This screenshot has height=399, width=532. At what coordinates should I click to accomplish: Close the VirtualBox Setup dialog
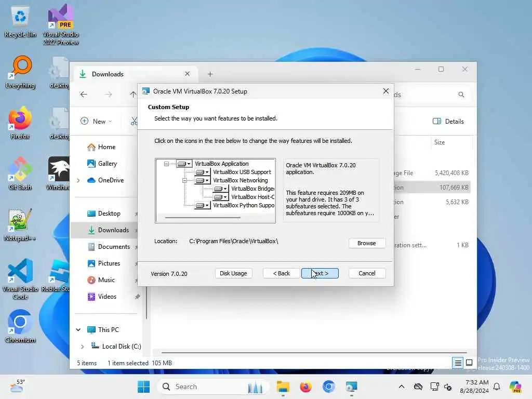(x=386, y=91)
